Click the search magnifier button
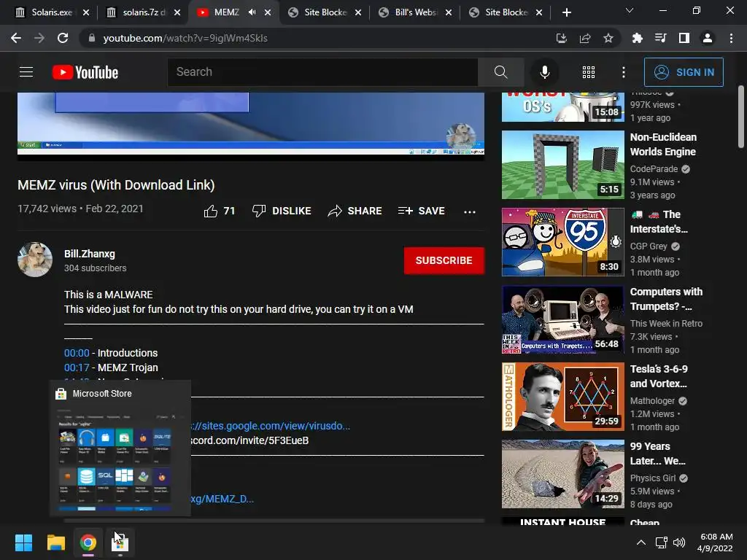The image size is (747, 560). coord(500,72)
